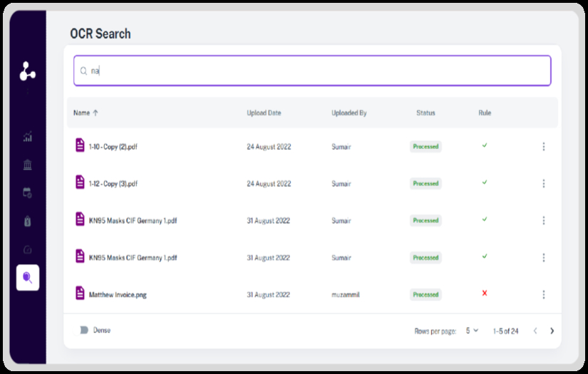
Task: Open more options for Matthew Invoice.png
Action: point(544,294)
